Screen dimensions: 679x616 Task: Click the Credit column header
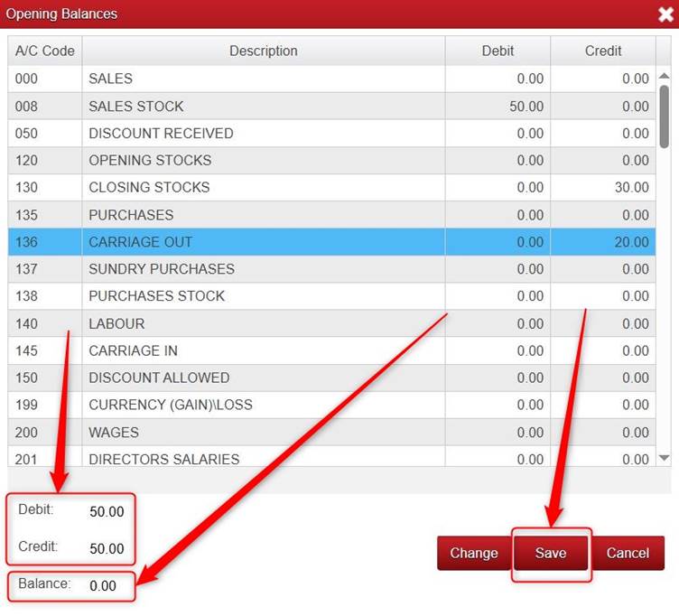pos(603,51)
